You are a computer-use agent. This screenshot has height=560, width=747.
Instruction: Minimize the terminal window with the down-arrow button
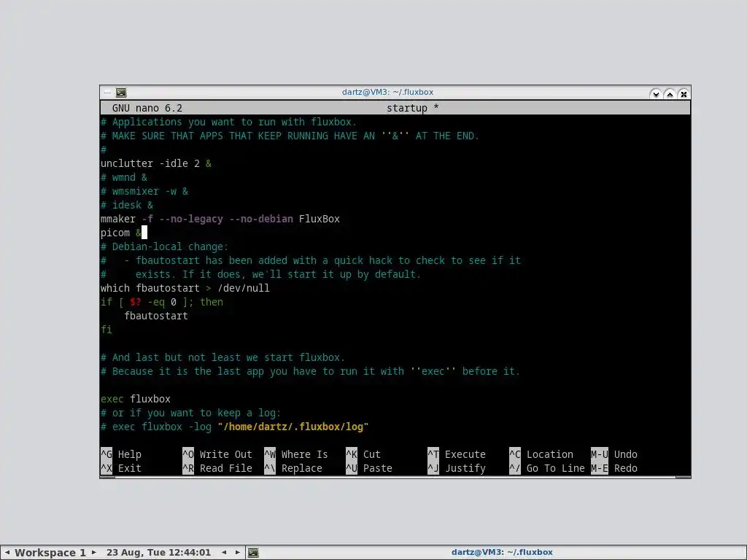656,94
